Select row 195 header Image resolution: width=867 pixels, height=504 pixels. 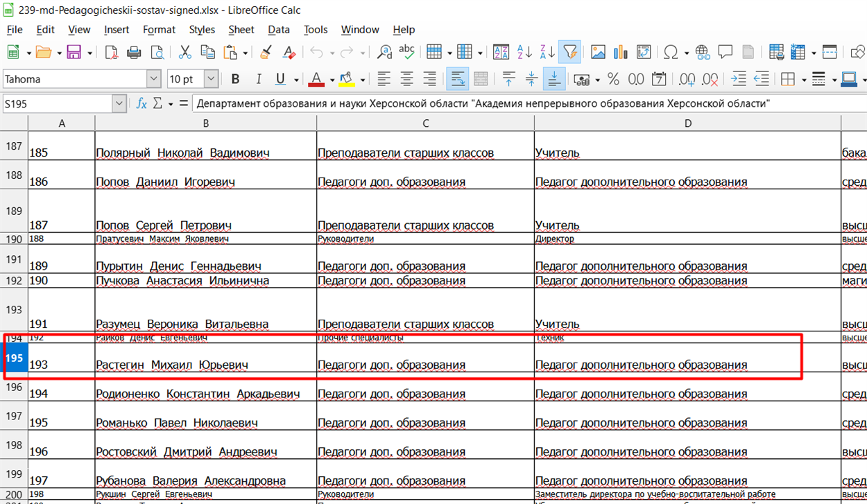(14, 358)
